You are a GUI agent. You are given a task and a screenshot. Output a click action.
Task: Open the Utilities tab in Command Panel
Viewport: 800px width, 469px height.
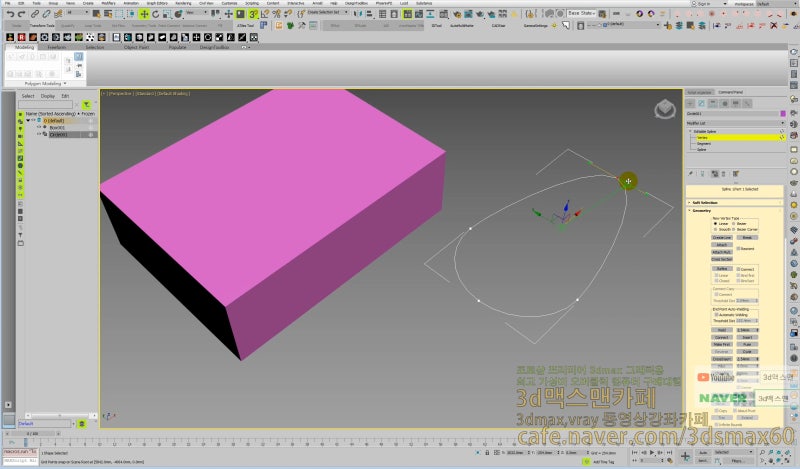pos(747,104)
